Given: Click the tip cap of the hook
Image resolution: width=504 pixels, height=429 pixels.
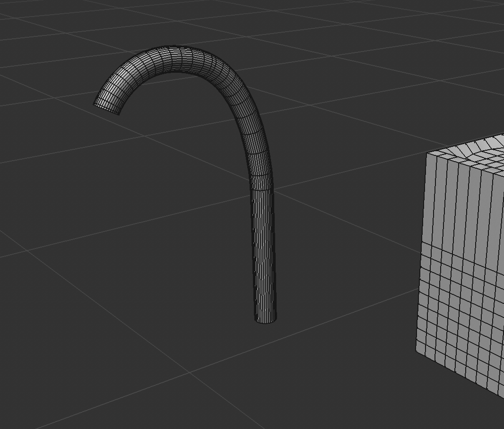Looking at the screenshot, I should (102, 104).
